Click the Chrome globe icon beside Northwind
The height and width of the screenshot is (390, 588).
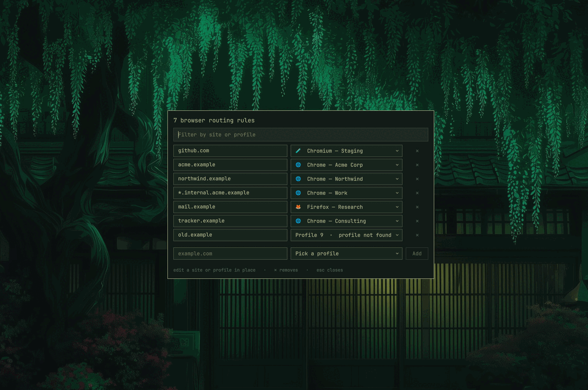click(x=298, y=179)
